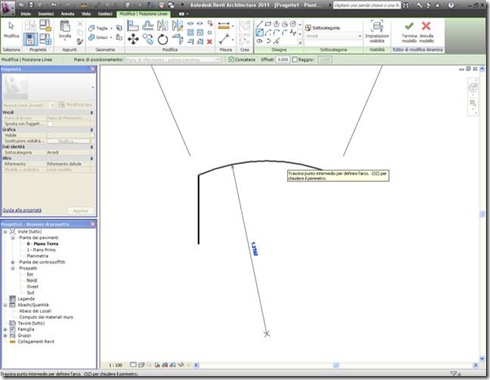This screenshot has width=490, height=380.
Task: Select the Copia copy tool
Action: (x=148, y=40)
